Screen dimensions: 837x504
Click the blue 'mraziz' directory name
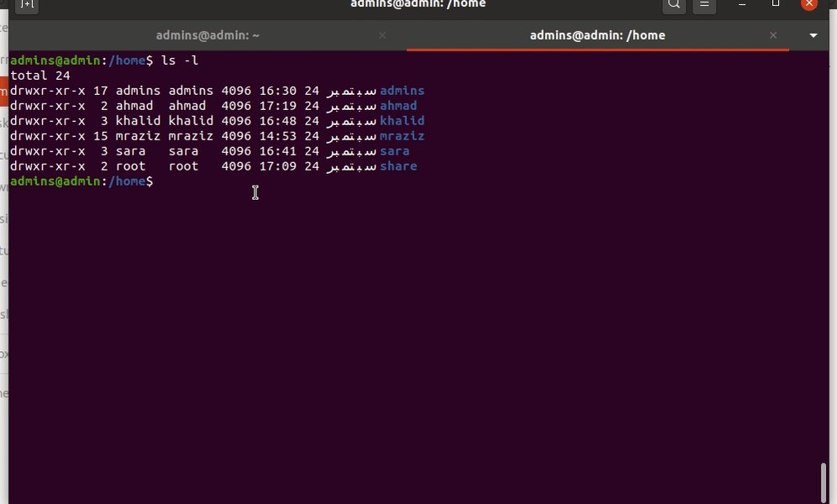coord(402,136)
